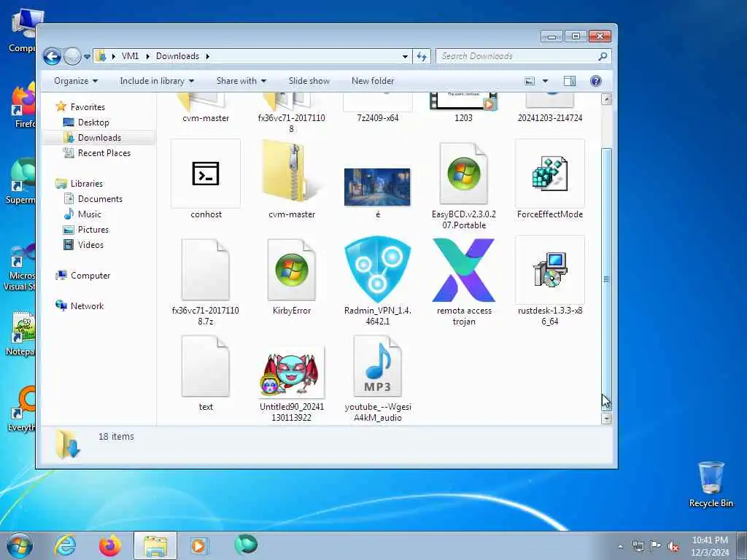Launch Internet Explorer from taskbar
The height and width of the screenshot is (560, 747).
pyautogui.click(x=65, y=545)
